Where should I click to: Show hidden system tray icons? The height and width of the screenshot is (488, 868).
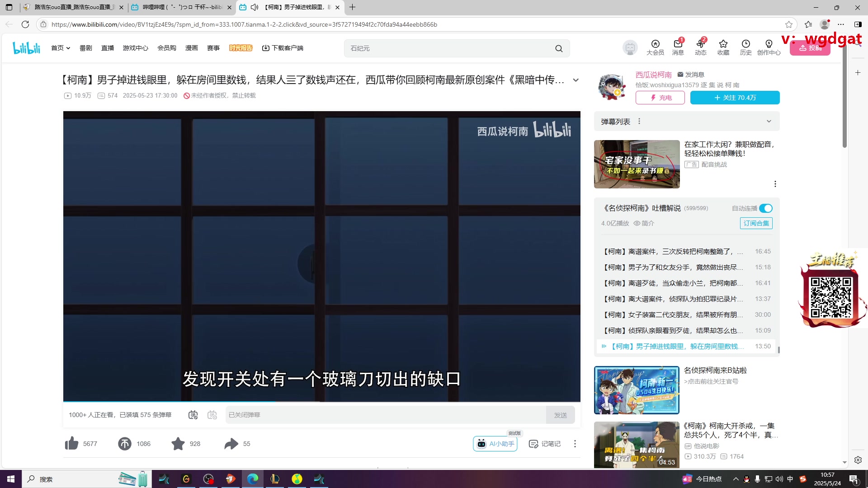(x=736, y=479)
